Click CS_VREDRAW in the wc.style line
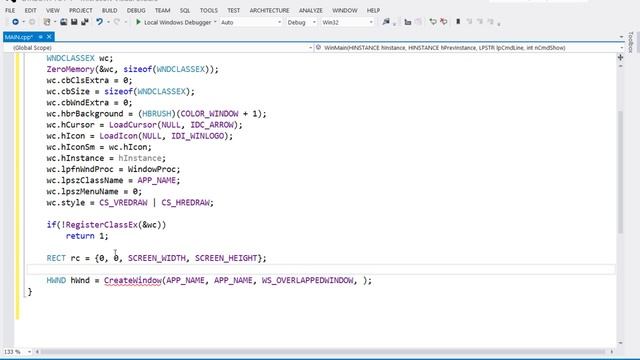This screenshot has width=640, height=360. point(123,202)
